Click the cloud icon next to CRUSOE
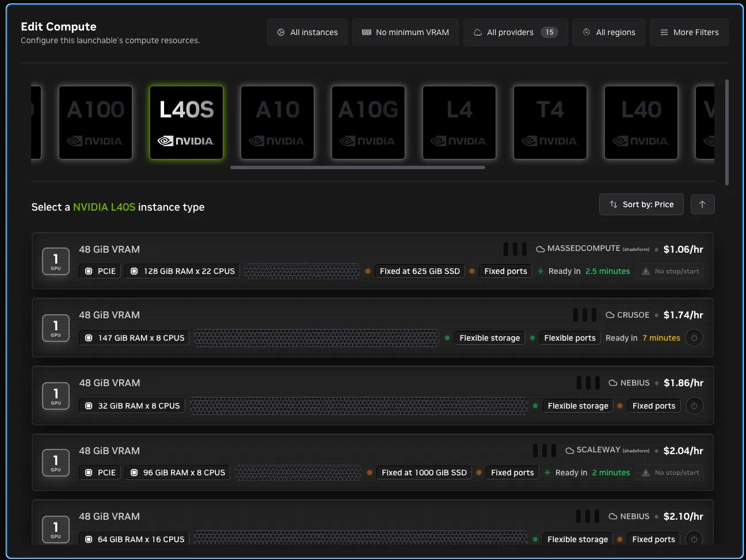The height and width of the screenshot is (560, 746). (x=610, y=315)
